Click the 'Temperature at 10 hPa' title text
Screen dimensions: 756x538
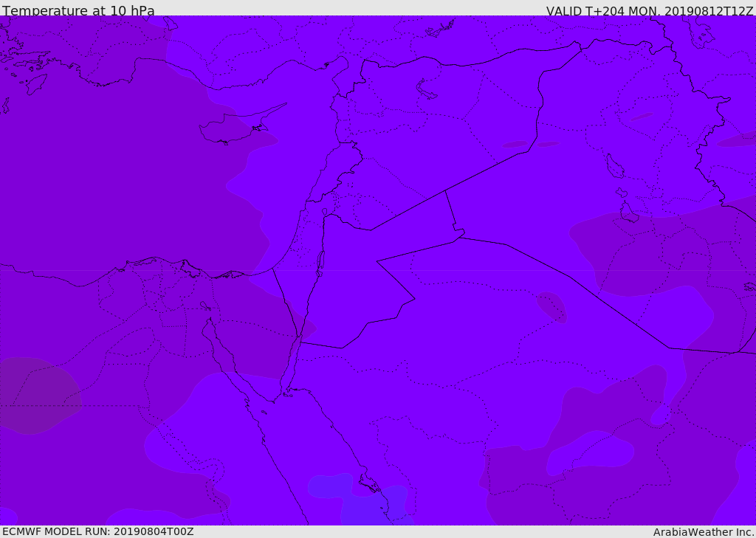click(78, 10)
